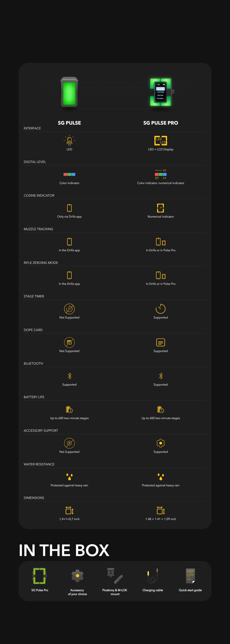Image resolution: width=230 pixels, height=644 pixels.
Task: Click SG Pulse digital level color indicator
Action: tap(69, 174)
